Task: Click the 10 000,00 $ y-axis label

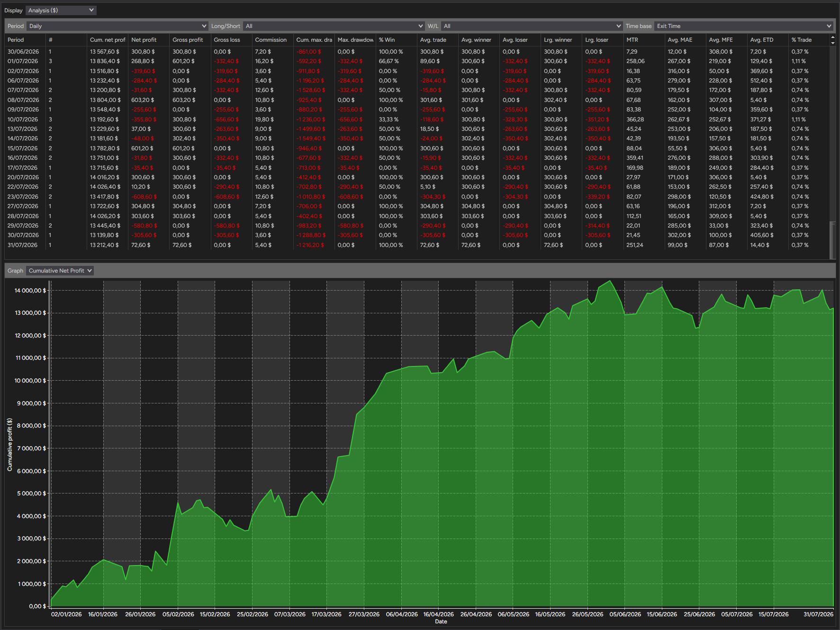Action: (x=30, y=381)
